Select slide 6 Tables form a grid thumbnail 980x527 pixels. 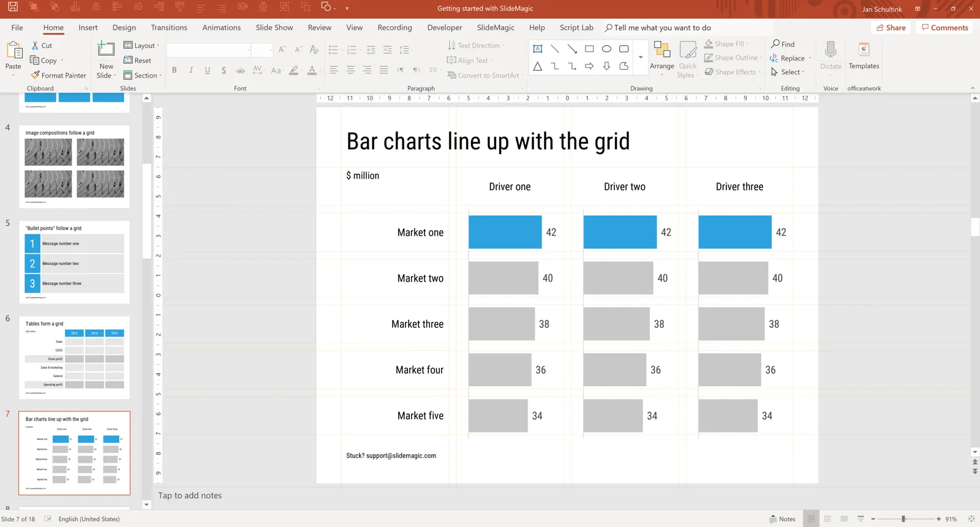(74, 357)
